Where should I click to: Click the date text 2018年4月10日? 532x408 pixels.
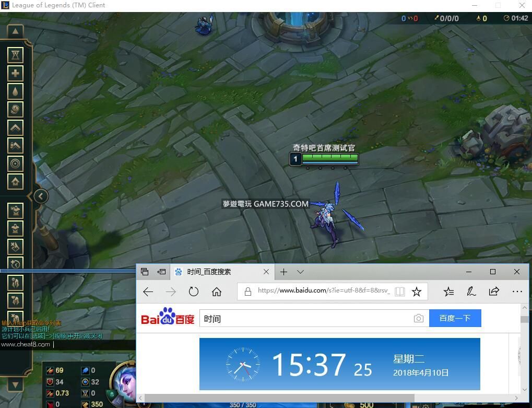[x=421, y=372]
